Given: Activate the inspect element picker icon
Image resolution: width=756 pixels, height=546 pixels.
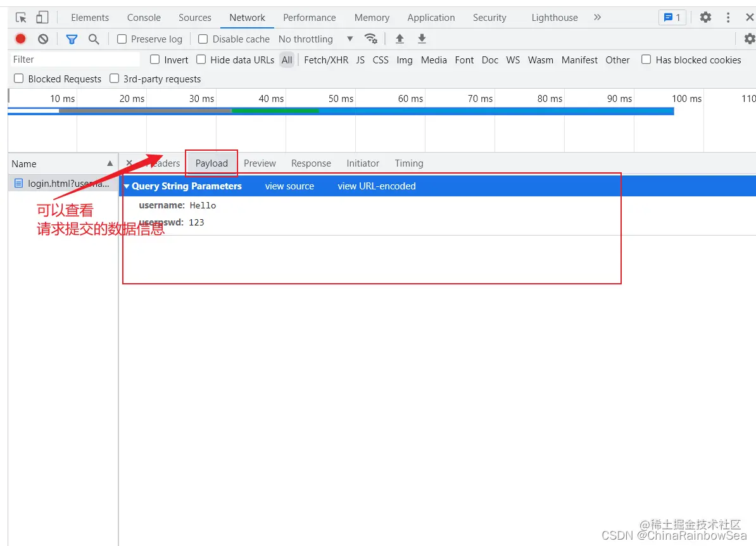Looking at the screenshot, I should pyautogui.click(x=21, y=18).
